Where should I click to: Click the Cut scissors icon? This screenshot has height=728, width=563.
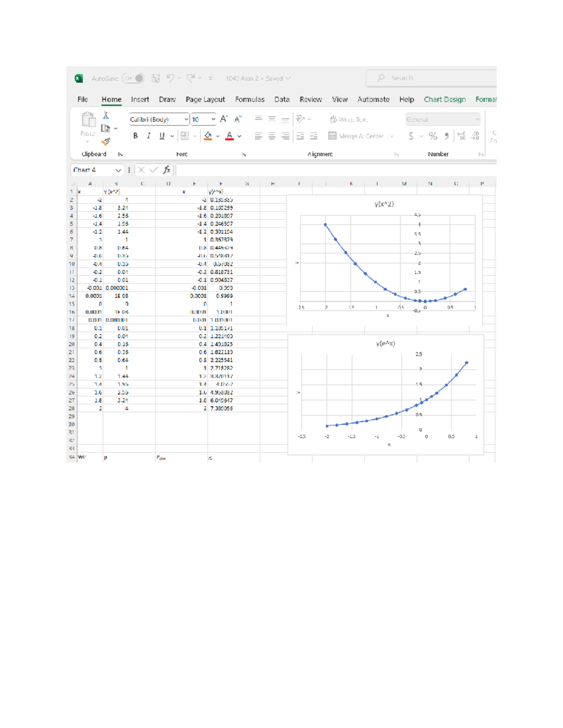106,115
